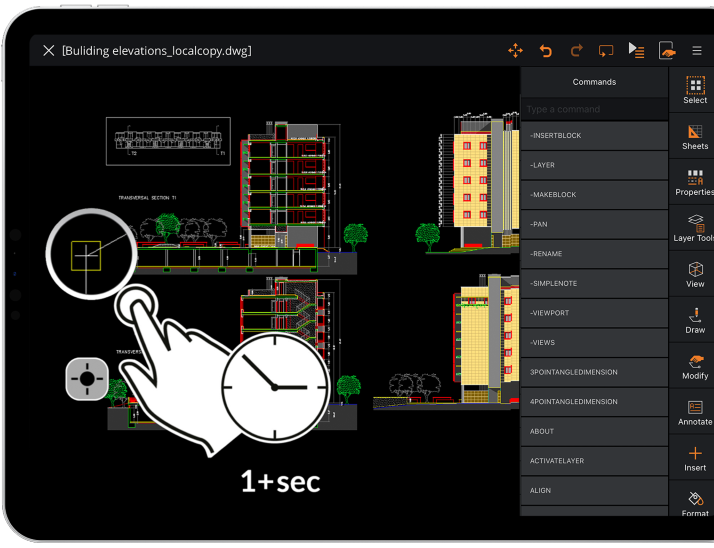The height and width of the screenshot is (548, 714).
Task: Run the ACTIVATELAYER command
Action: 594,461
